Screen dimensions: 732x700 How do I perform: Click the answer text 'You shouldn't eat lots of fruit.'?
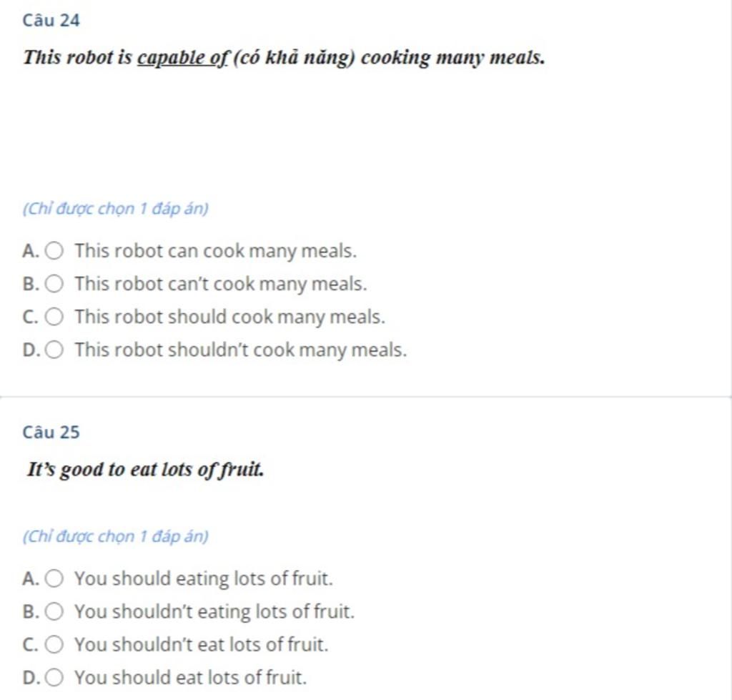point(201,645)
